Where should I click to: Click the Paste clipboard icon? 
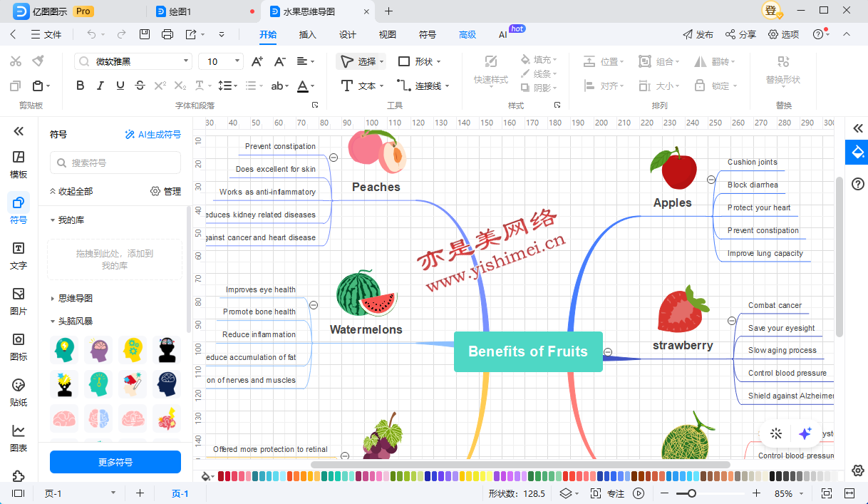point(38,86)
